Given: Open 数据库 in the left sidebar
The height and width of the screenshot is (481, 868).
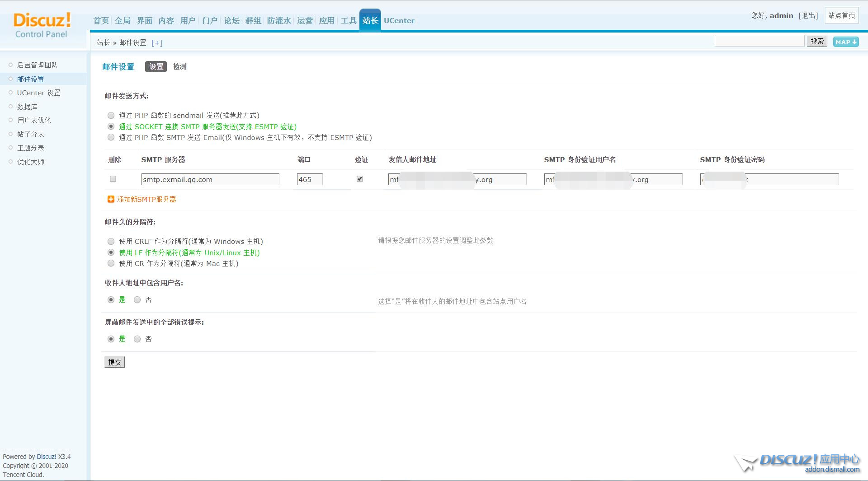Looking at the screenshot, I should 27,107.
